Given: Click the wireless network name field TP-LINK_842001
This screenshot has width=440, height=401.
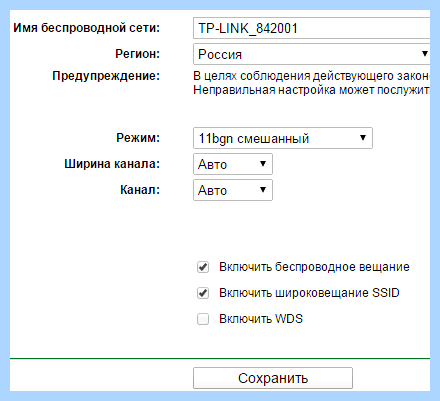Looking at the screenshot, I should click(x=311, y=28).
